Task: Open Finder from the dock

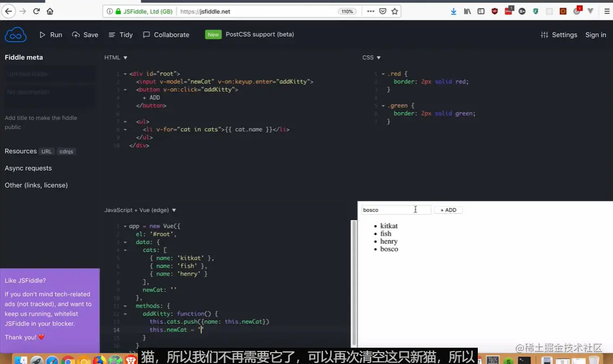Action: 20,360
